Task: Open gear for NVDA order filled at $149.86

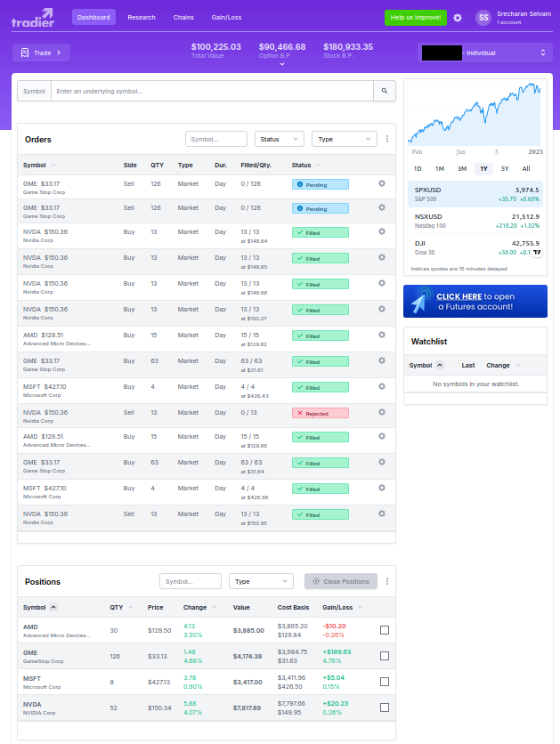Action: pyautogui.click(x=382, y=283)
